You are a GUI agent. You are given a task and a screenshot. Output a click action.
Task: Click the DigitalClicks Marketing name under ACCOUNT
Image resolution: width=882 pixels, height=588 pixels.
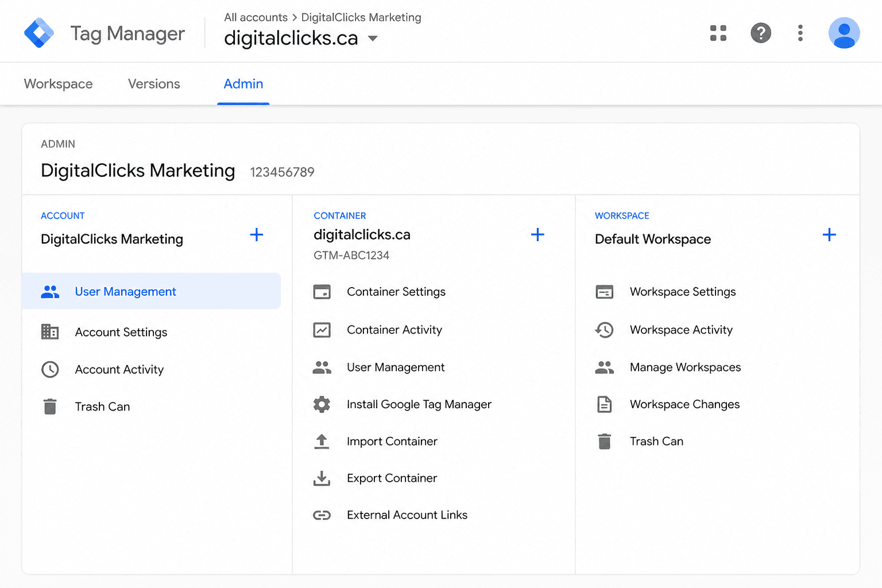[112, 239]
